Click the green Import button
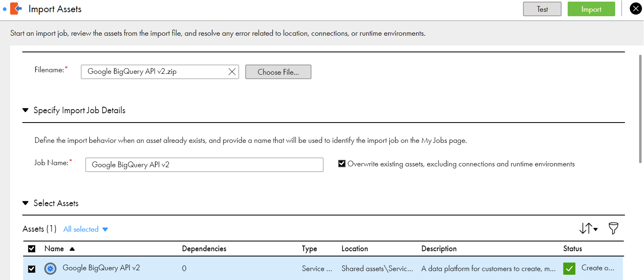644x280 pixels. coord(591,9)
